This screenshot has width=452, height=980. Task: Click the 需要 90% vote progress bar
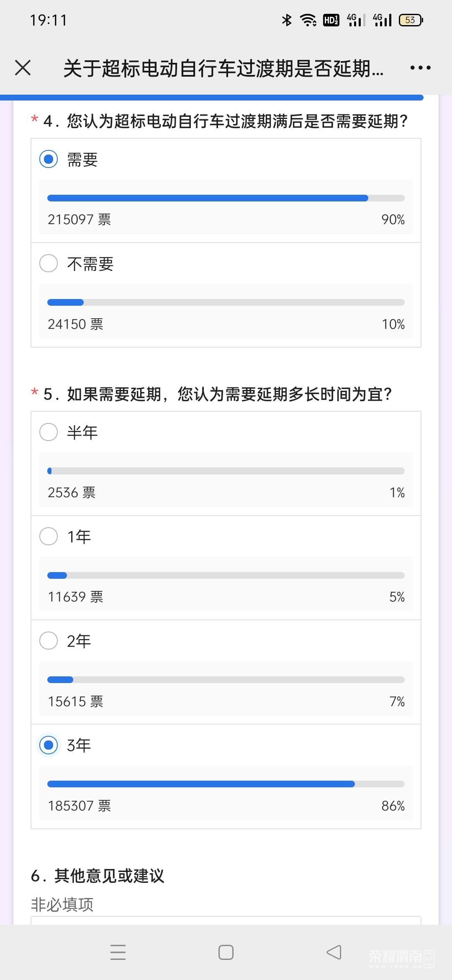pyautogui.click(x=226, y=198)
